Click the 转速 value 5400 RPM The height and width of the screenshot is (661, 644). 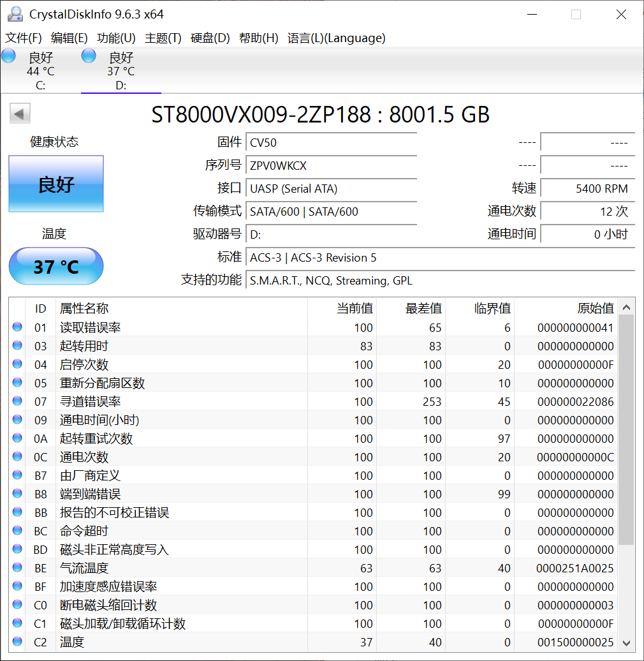pos(587,188)
